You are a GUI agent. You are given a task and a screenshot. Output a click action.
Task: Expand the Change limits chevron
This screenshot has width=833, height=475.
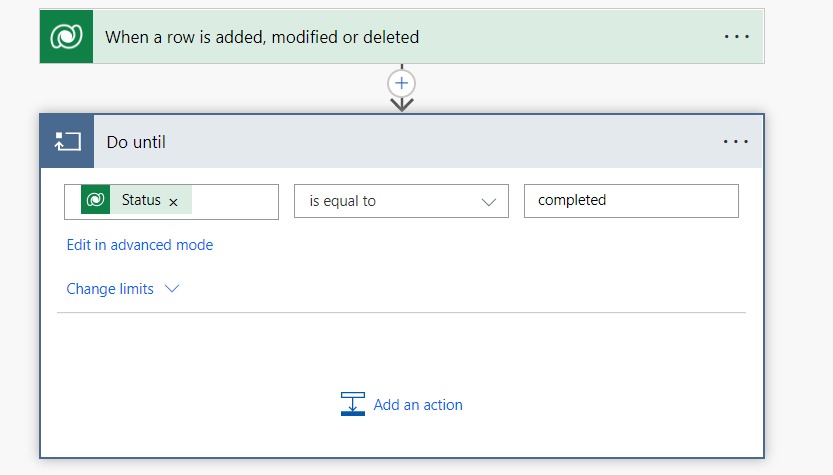(171, 288)
